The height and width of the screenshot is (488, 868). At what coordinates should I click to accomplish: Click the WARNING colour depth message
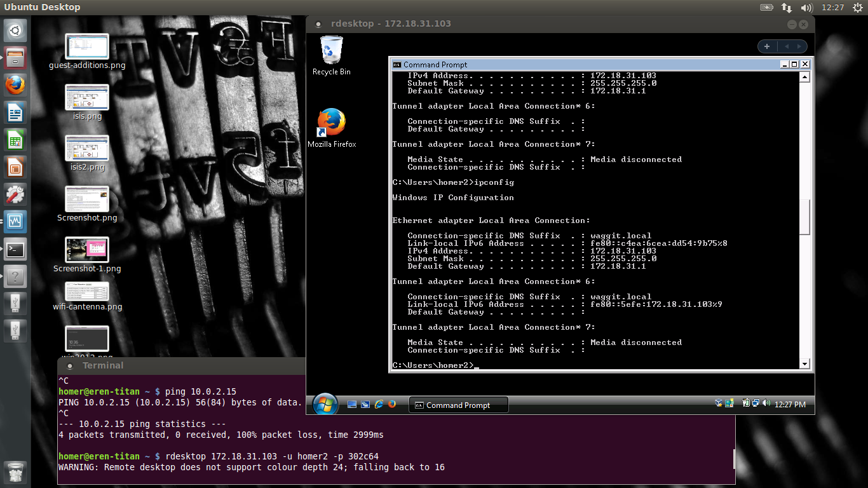(252, 467)
